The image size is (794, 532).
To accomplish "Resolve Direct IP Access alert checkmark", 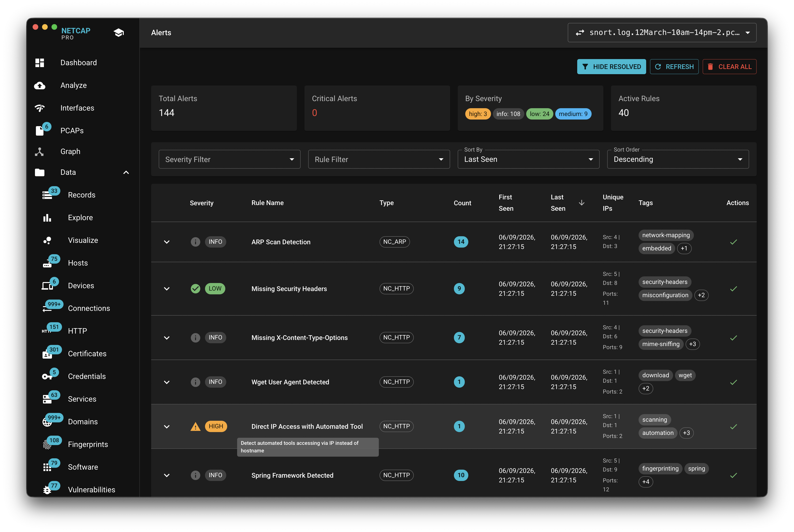I will point(733,427).
